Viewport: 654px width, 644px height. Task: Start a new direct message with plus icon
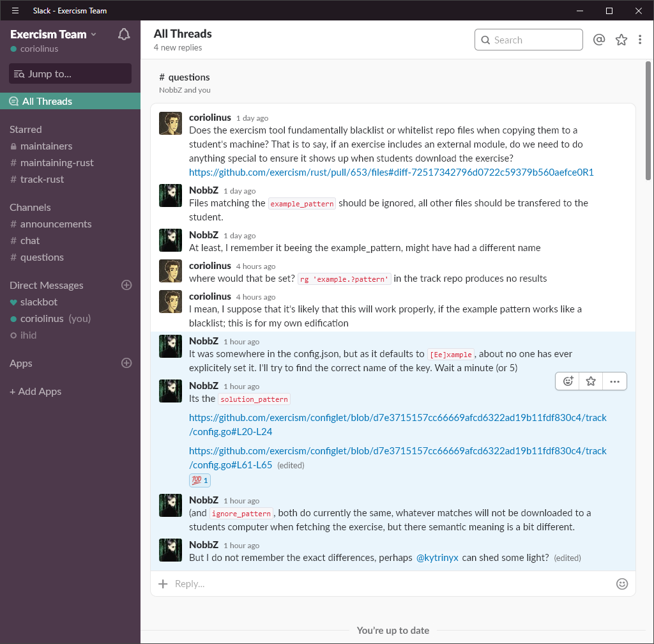(x=126, y=285)
